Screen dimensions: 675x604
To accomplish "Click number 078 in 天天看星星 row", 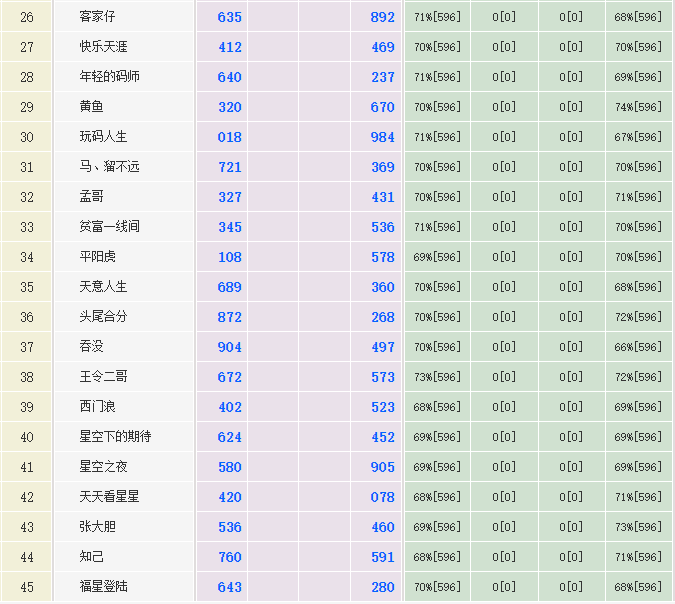I will tap(383, 497).
